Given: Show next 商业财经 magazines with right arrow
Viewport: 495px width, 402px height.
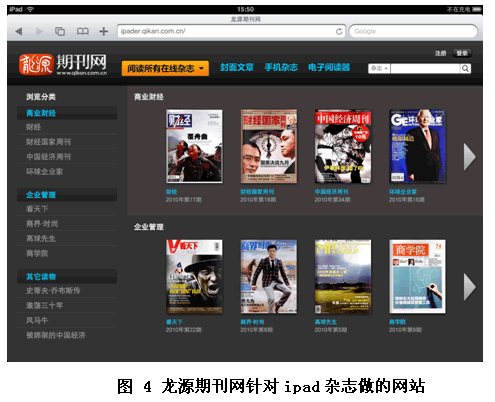Looking at the screenshot, I should [470, 157].
